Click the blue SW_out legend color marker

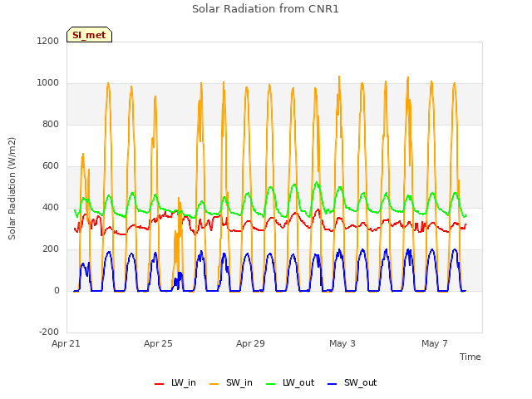coord(332,384)
